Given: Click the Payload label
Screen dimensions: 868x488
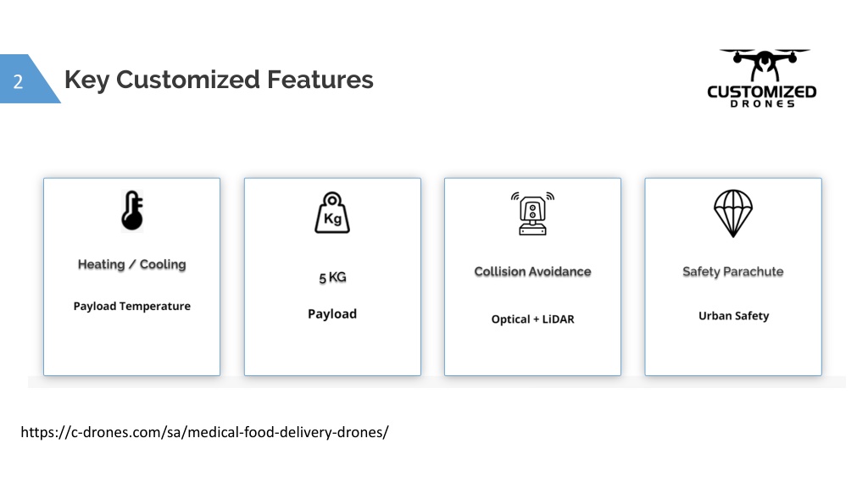Looking at the screenshot, I should click(x=332, y=313).
